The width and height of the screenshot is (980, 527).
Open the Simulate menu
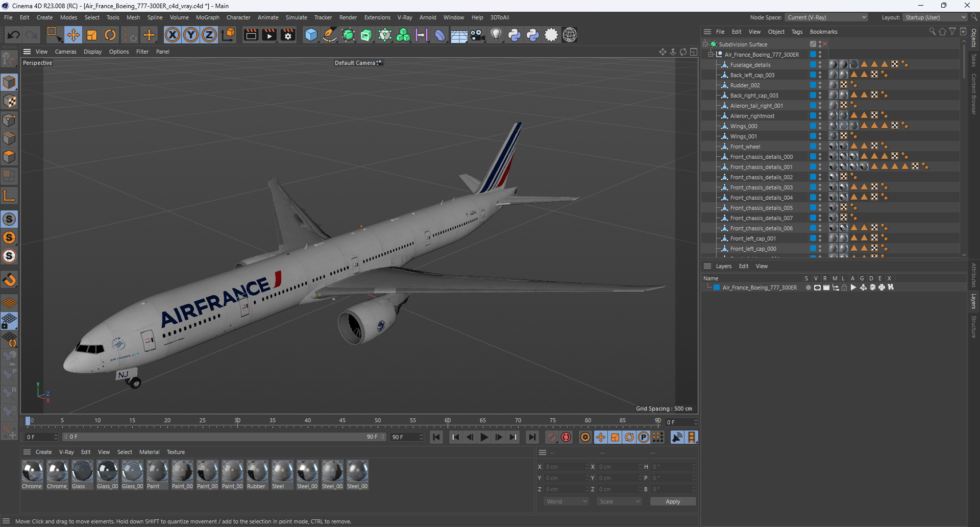click(296, 17)
